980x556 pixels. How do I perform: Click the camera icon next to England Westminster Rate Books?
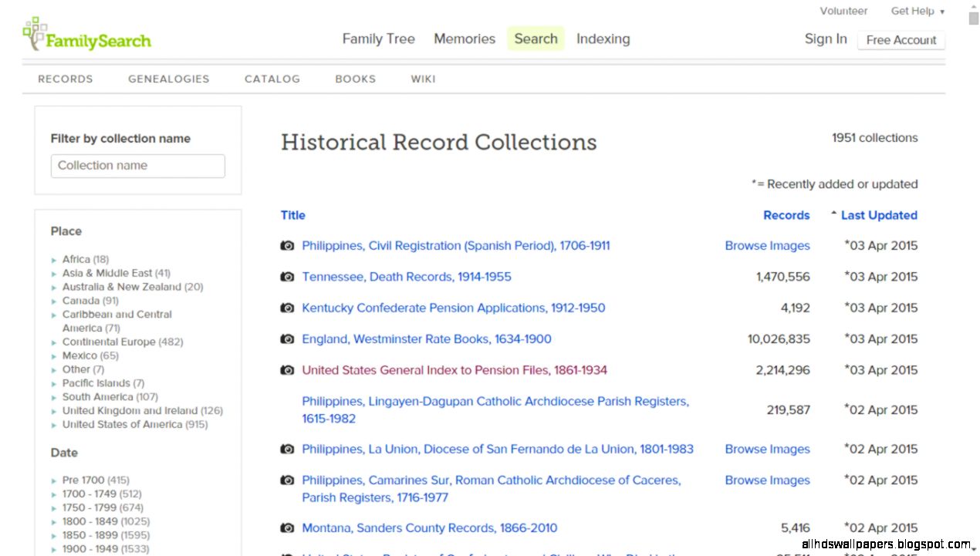click(287, 339)
